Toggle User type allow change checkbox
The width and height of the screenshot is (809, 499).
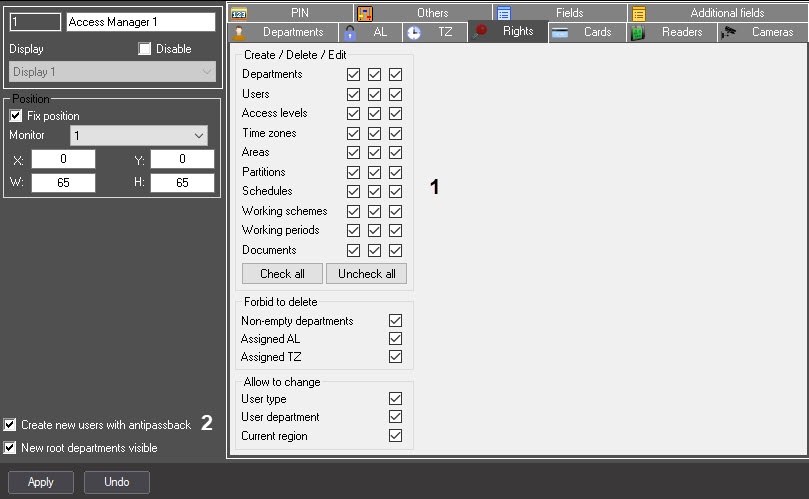click(396, 398)
